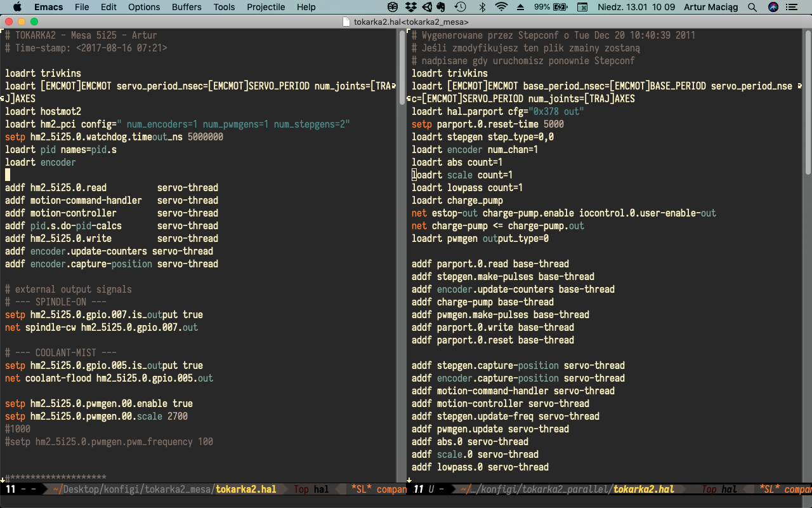Open battery status showing 99%
812x508 pixels.
point(551,7)
